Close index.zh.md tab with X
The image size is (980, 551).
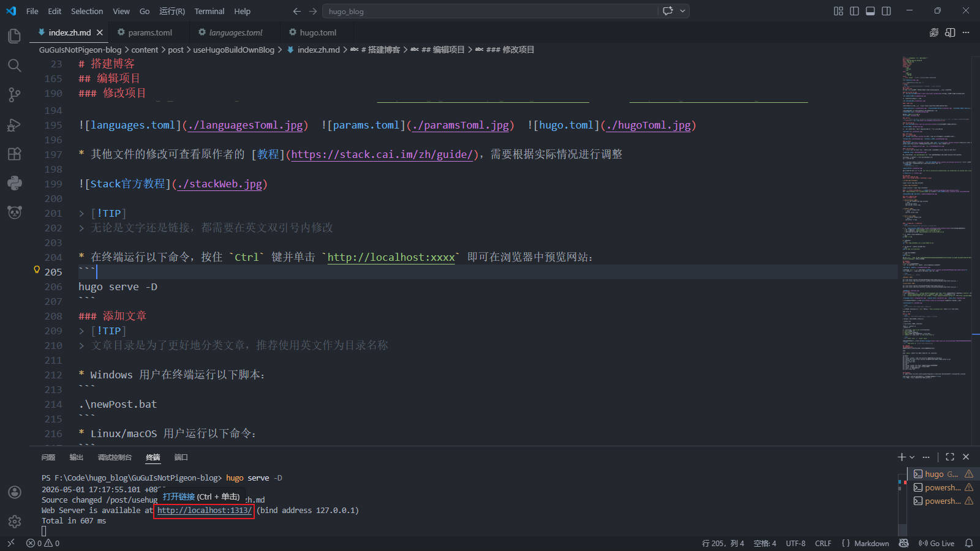[x=100, y=32]
